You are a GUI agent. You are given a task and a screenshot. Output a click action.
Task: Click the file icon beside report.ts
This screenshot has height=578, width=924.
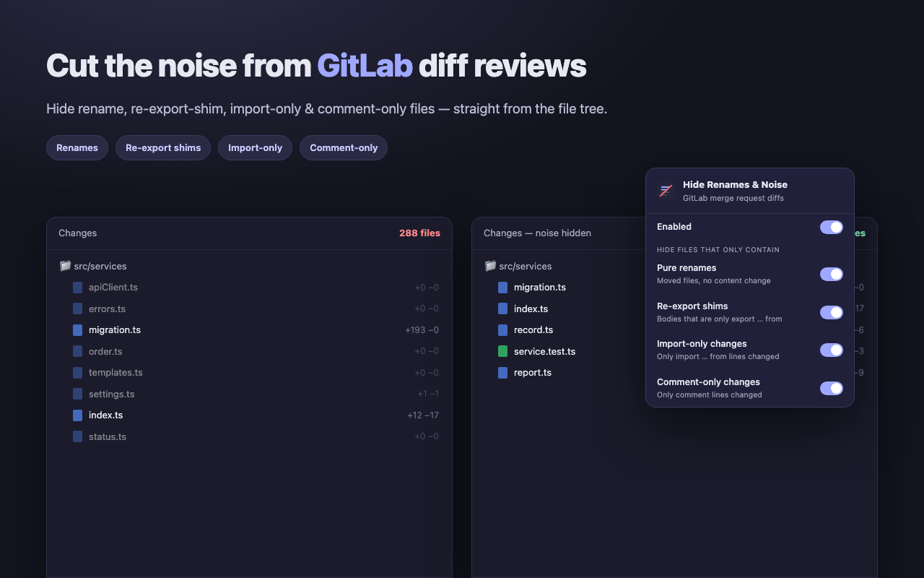[x=502, y=373]
